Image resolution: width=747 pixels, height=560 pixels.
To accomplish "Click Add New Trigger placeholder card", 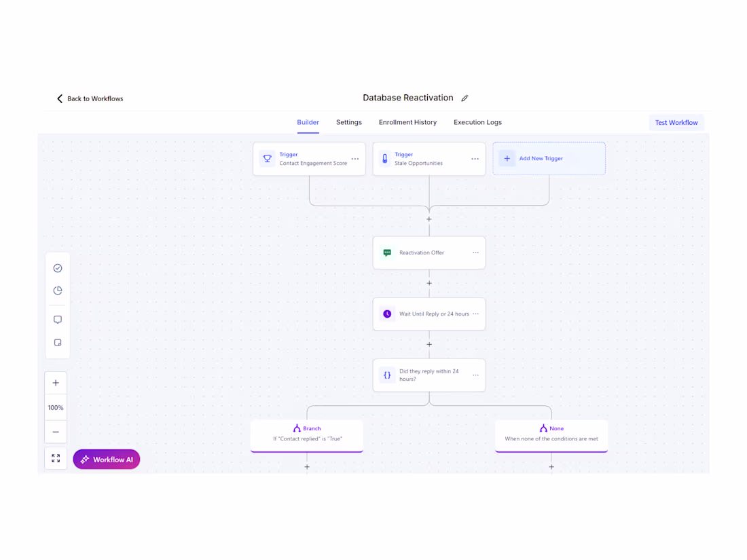I will [x=549, y=158].
